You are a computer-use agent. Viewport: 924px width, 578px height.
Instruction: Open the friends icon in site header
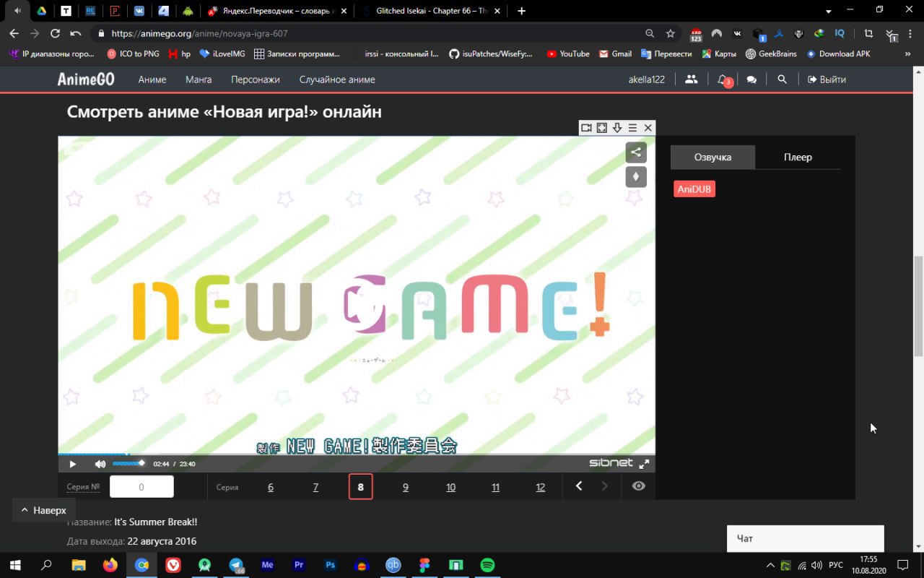pyautogui.click(x=692, y=79)
